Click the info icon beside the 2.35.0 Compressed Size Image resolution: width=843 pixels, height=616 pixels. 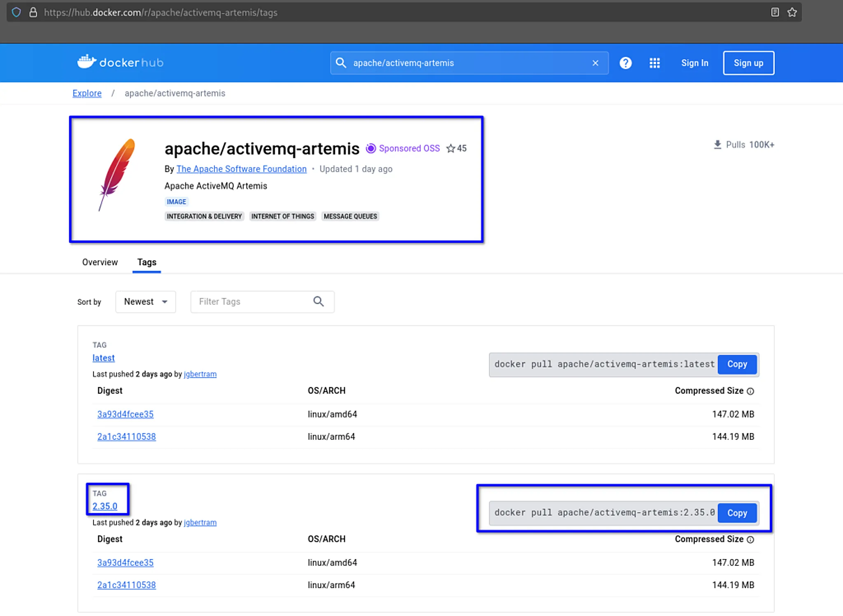(750, 539)
